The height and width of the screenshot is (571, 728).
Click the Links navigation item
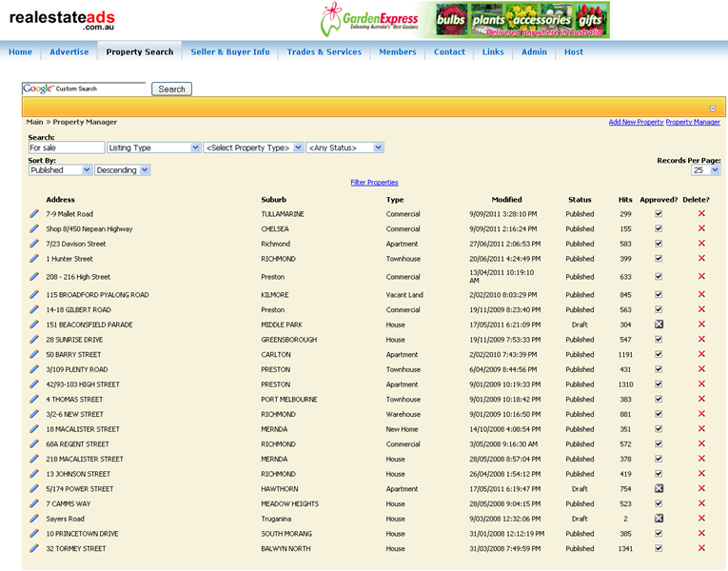tap(493, 52)
